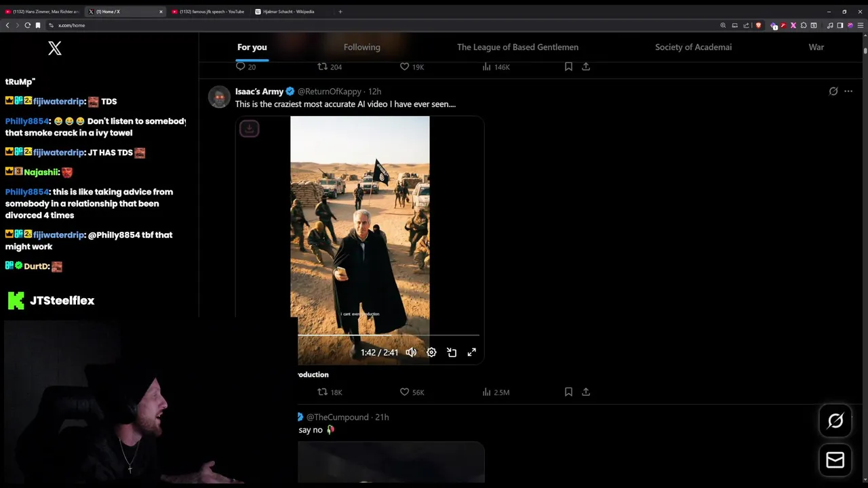Mute the video with the speaker icon

pyautogui.click(x=411, y=352)
